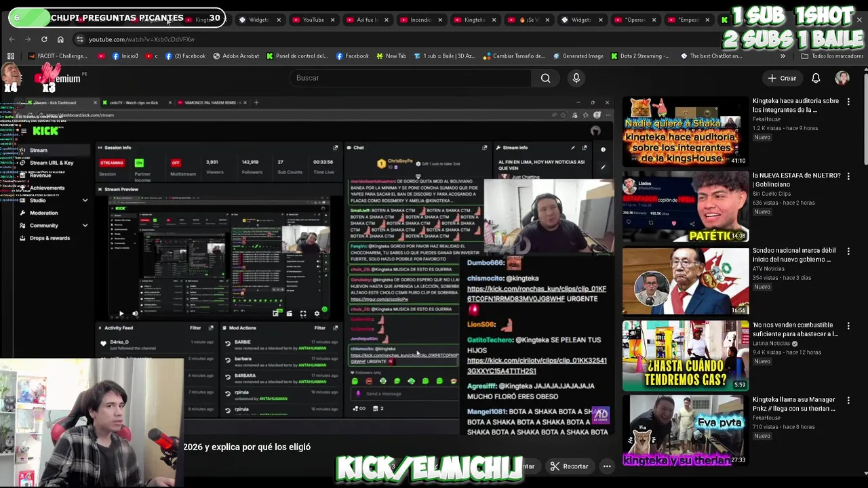Open menu for Kingteka llama asu Manager
Image resolution: width=868 pixels, height=488 pixels.
(848, 400)
